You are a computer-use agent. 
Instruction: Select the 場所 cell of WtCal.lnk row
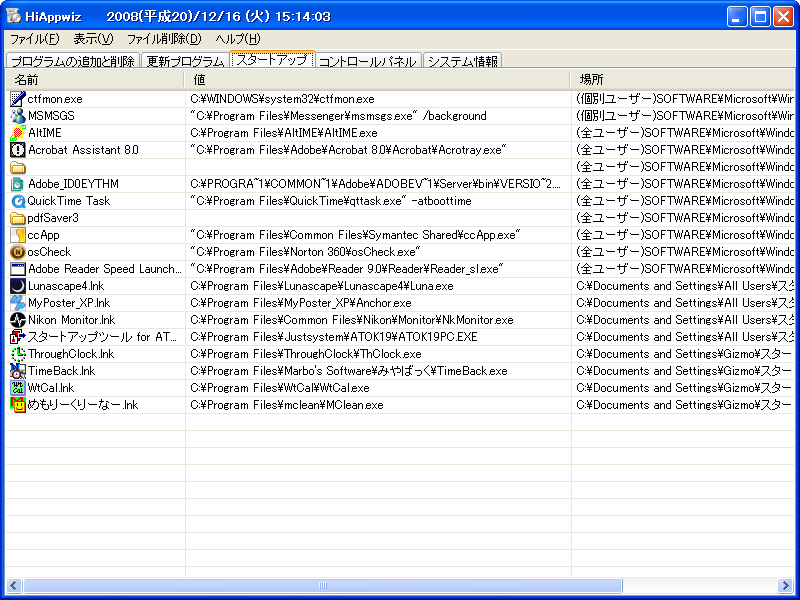tap(684, 388)
